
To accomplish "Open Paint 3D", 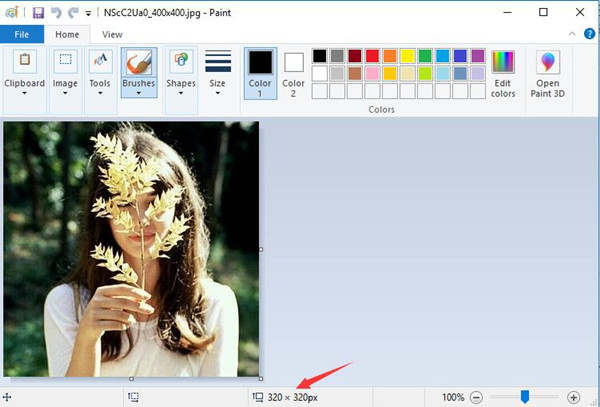I will [x=548, y=73].
